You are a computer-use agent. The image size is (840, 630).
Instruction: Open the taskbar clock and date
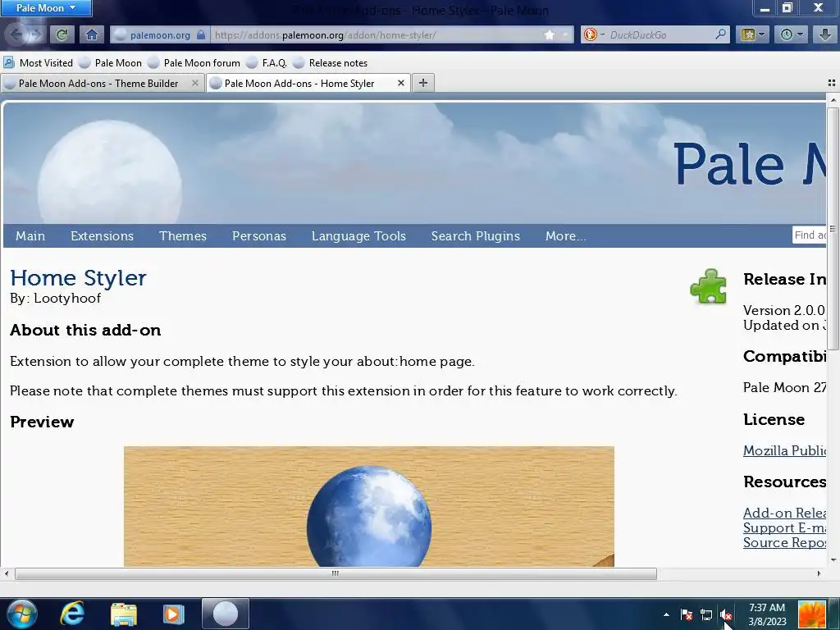click(767, 614)
